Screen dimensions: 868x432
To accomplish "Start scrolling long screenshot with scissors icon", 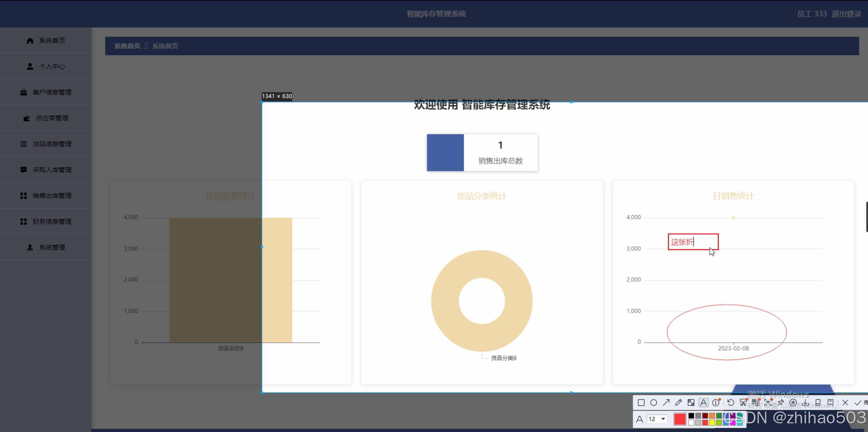I will tap(743, 403).
